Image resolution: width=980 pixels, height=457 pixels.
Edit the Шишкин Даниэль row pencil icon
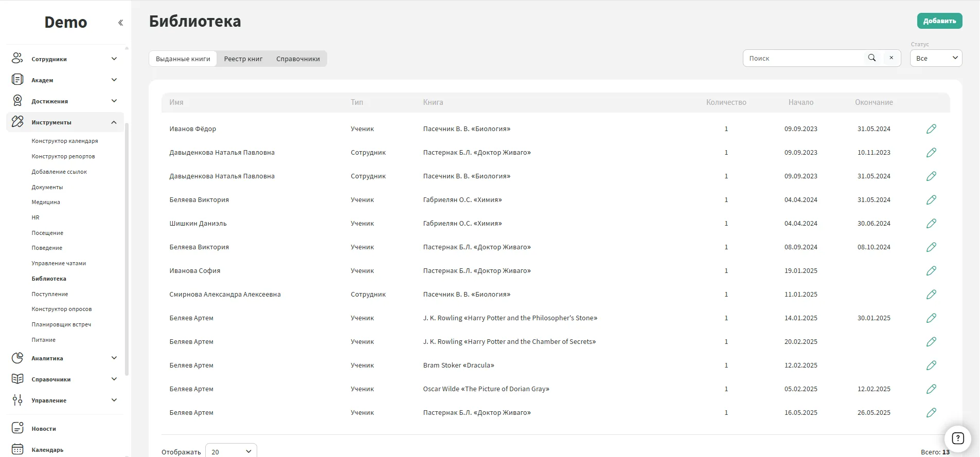(x=931, y=224)
